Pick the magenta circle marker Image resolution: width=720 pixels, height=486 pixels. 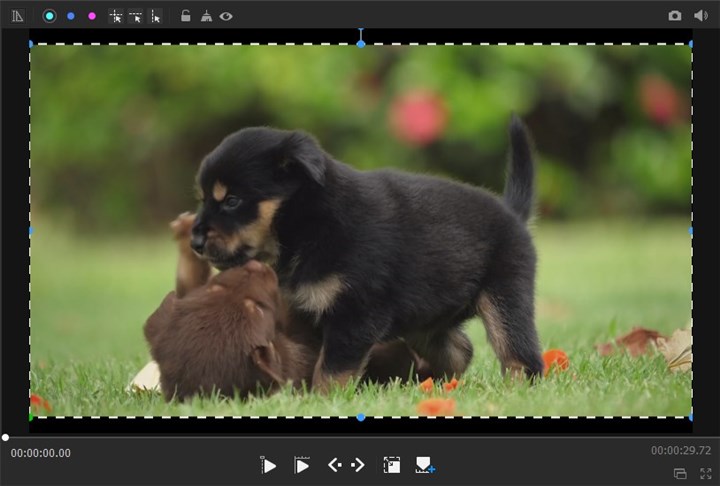(x=92, y=16)
